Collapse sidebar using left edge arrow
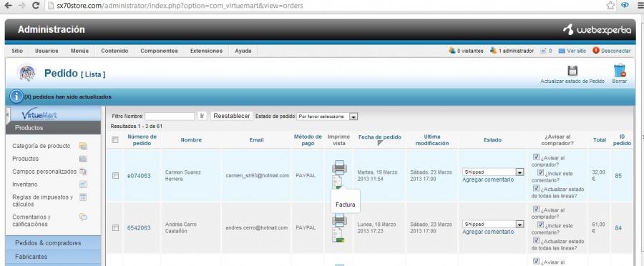Viewport: 644px width, 266px height. tap(7, 115)
